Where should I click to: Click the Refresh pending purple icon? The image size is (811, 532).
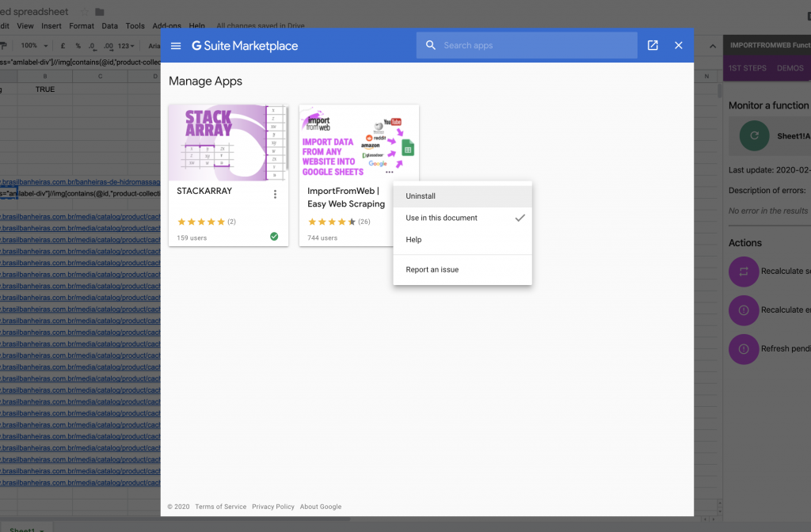pos(743,349)
